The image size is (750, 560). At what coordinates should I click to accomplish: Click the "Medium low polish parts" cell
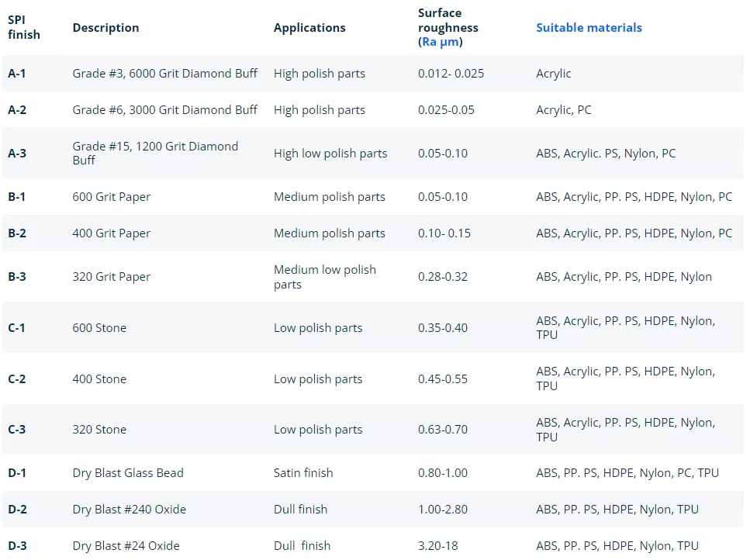point(324,277)
